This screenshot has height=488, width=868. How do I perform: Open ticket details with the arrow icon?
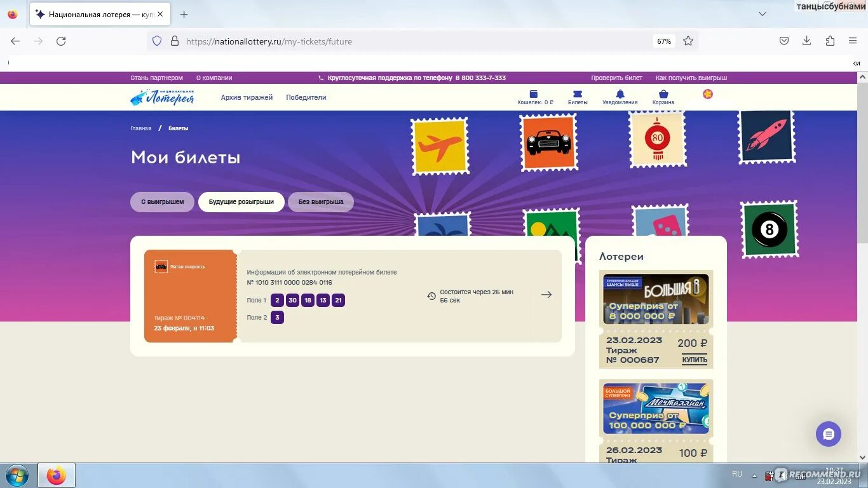[546, 295]
